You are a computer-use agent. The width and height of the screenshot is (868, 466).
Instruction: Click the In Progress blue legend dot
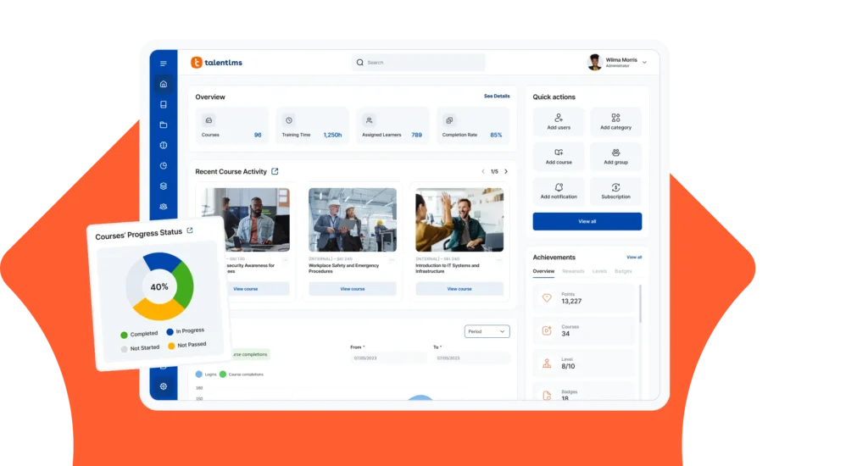pyautogui.click(x=170, y=331)
